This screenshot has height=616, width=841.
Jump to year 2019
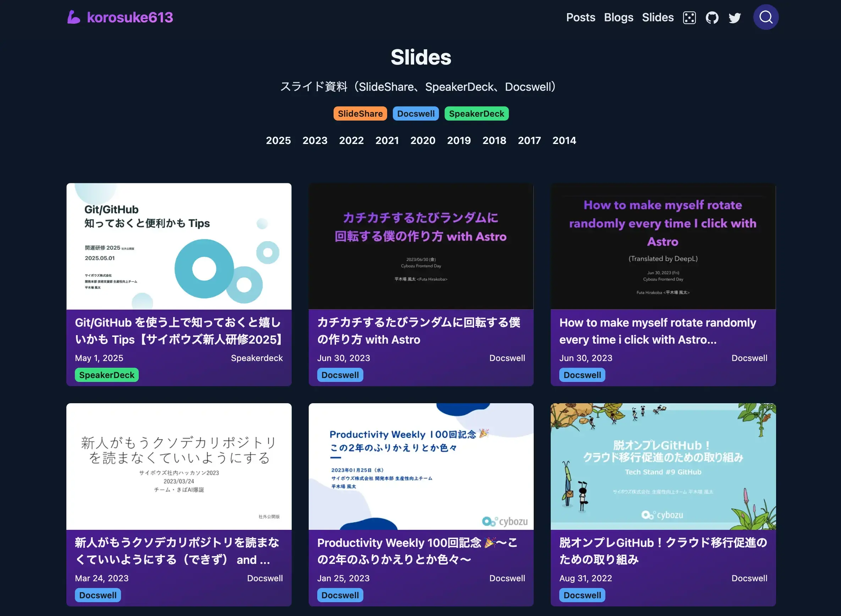(x=459, y=140)
